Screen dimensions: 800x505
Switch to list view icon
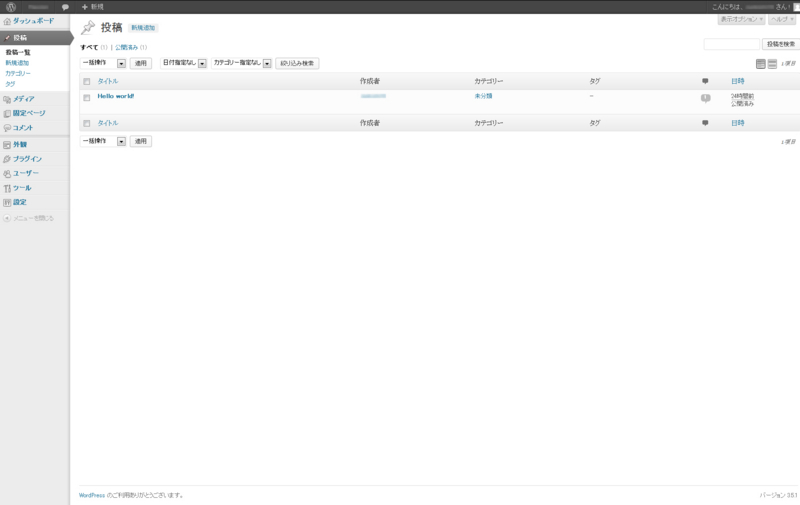tap(760, 64)
